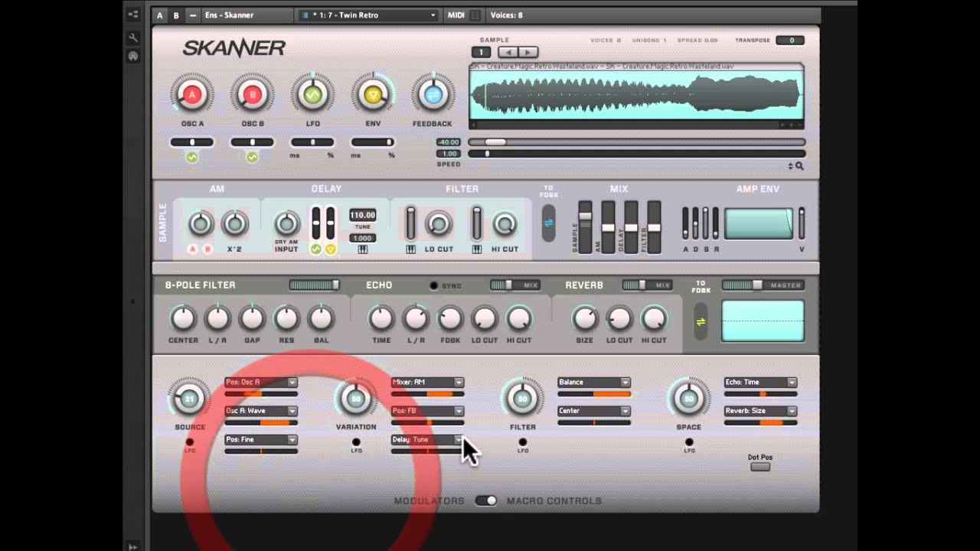Screen dimensions: 980x551
Task: Click the AMP ENV envelope display
Action: 759,223
